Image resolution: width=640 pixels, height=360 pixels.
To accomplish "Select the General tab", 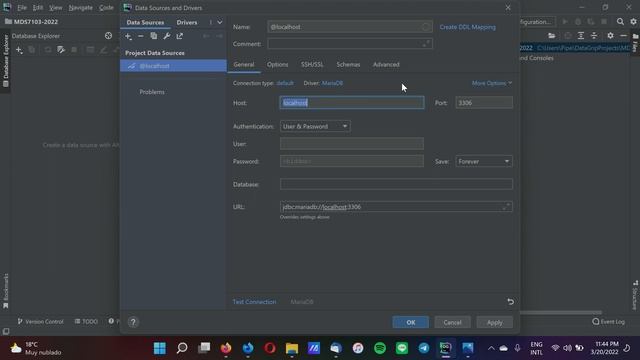I will coord(244,64).
